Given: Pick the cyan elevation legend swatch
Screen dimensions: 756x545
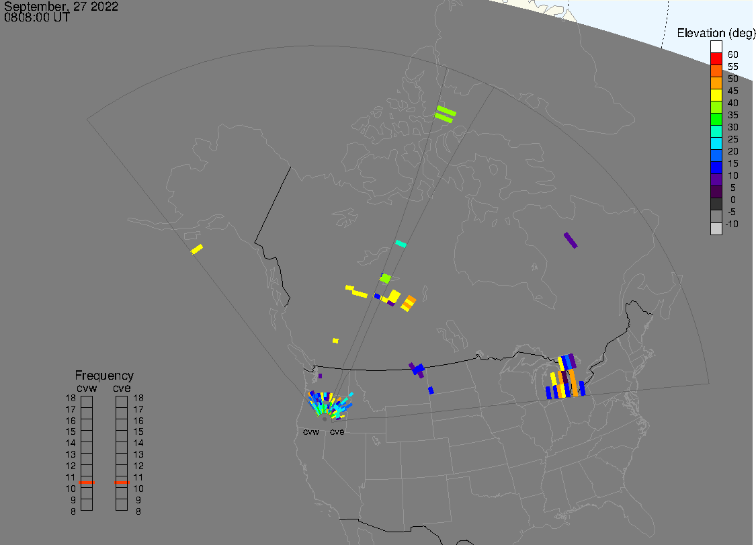Looking at the screenshot, I should [716, 143].
